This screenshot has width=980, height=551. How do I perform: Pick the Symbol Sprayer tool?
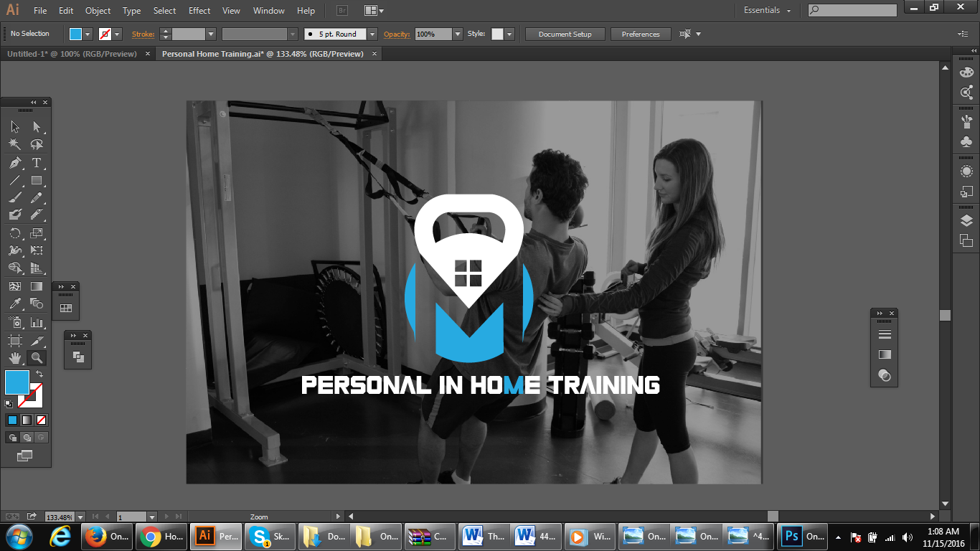point(15,322)
